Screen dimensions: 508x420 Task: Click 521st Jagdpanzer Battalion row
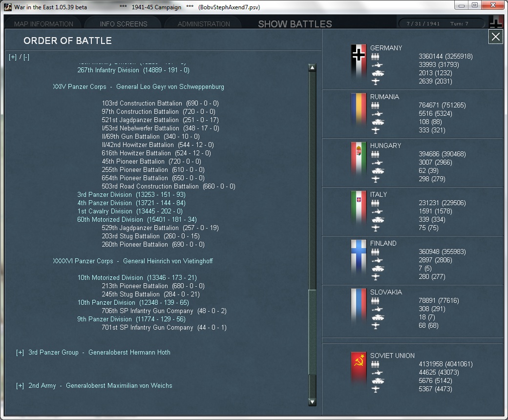pyautogui.click(x=160, y=120)
